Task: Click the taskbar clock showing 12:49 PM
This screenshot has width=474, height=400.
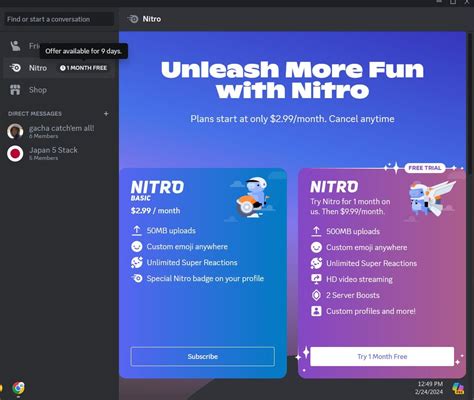Action: click(429, 388)
